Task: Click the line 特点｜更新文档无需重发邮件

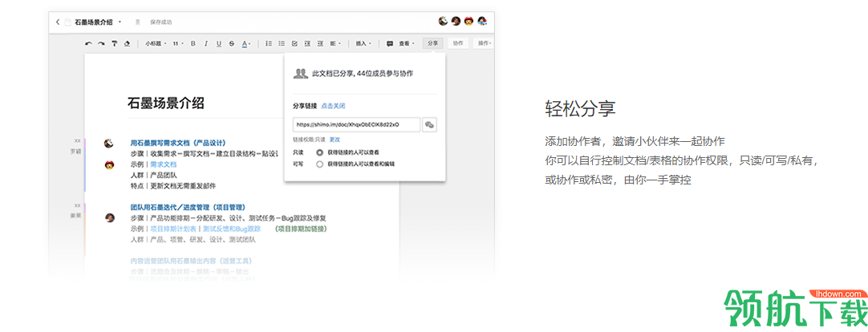Action: click(173, 186)
